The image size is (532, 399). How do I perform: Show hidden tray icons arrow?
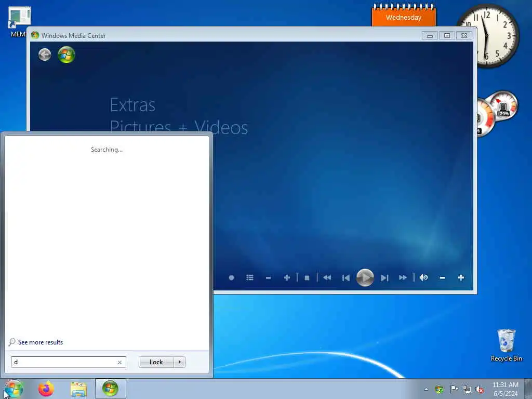[x=426, y=389]
